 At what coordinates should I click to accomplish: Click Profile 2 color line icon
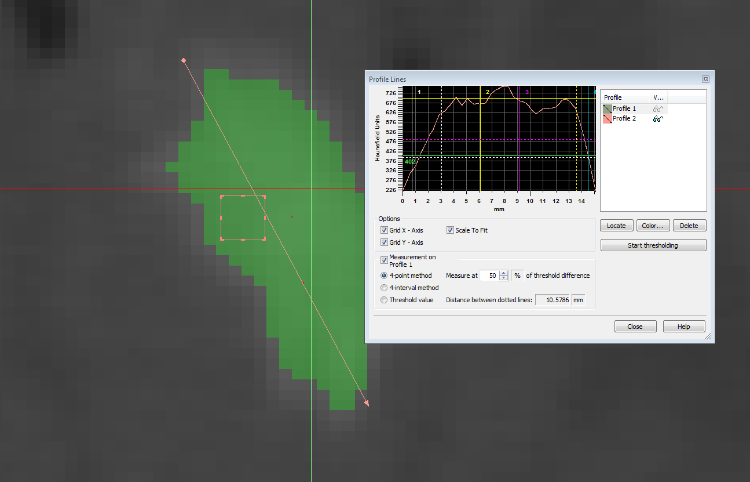click(607, 118)
